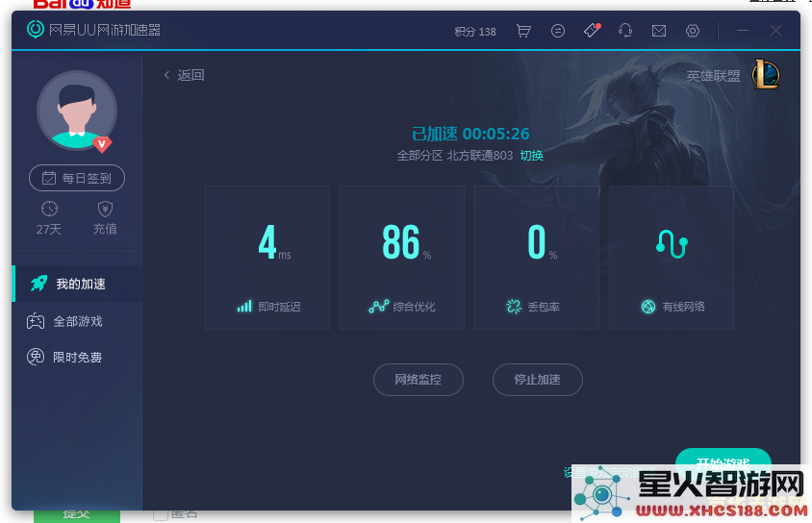812x523 pixels.
Task: Minimize the UU accelerator window
Action: pyautogui.click(x=743, y=31)
